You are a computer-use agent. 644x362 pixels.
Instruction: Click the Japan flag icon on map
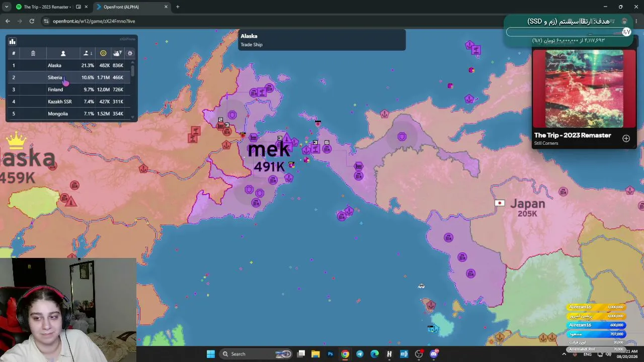[x=500, y=203]
